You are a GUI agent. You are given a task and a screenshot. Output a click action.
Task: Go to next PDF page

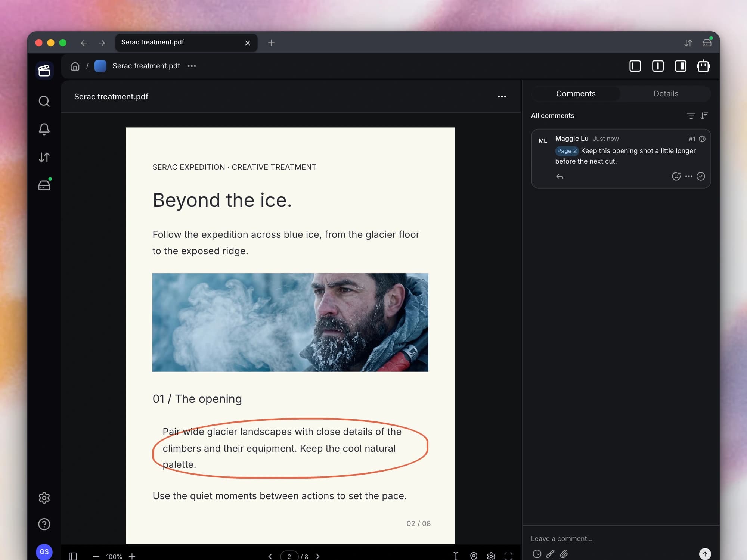317,556
